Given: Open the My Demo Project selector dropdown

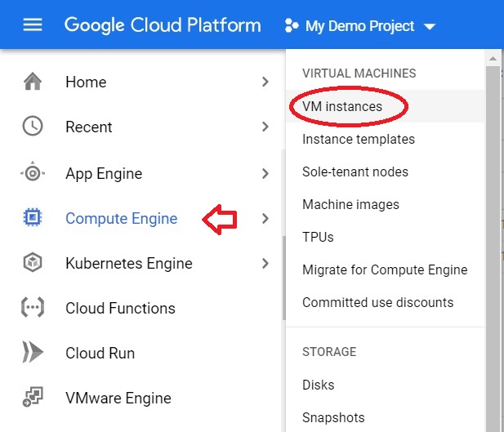Looking at the screenshot, I should (360, 25).
